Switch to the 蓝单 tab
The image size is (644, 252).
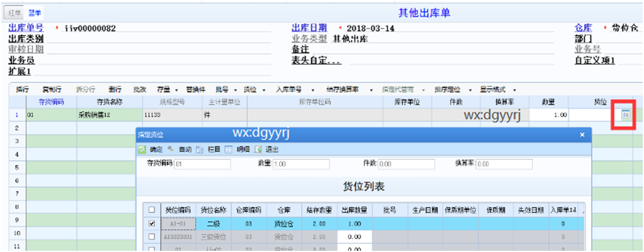pos(34,13)
